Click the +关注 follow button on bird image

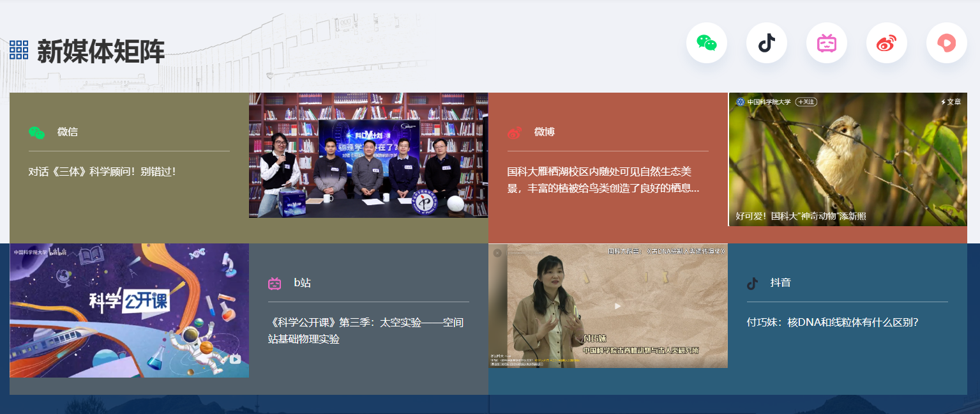pos(806,102)
